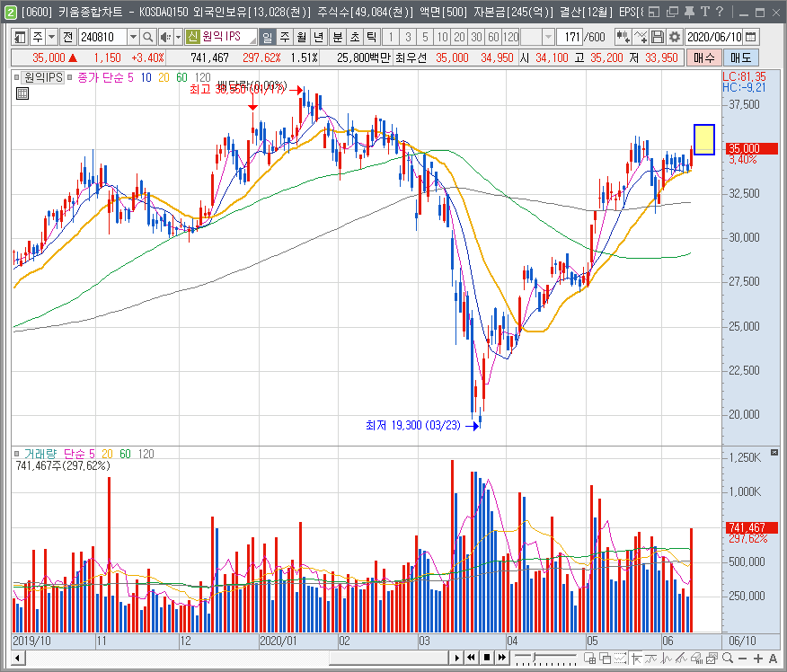The width and height of the screenshot is (787, 672).
Task: Click the 2020/06/10 date field
Action: 714,37
